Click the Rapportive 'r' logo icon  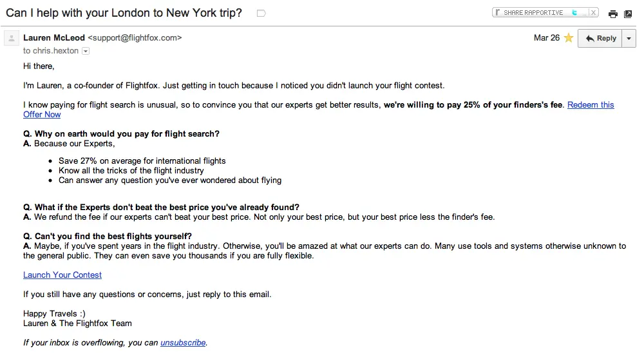click(x=497, y=12)
